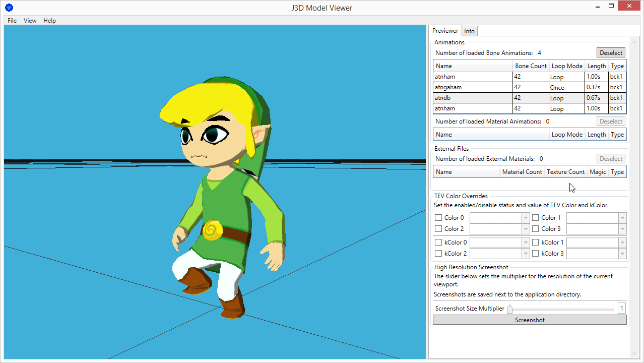Switch to the Info tab
Viewport: 644px width, 363px height.
pyautogui.click(x=469, y=31)
